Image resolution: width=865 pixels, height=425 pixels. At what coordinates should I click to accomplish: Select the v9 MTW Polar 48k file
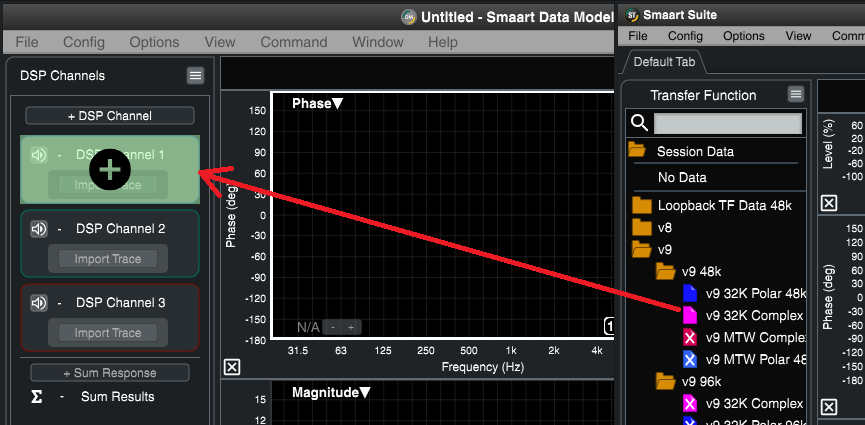690,359
